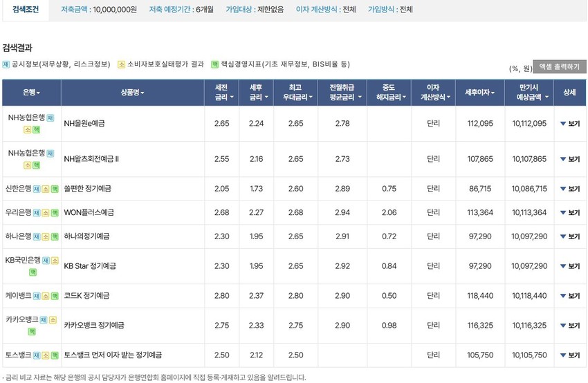Open 재 icon in NH왈츠회전예금 II row
Screen dimensions: 588x383
click(x=50, y=153)
